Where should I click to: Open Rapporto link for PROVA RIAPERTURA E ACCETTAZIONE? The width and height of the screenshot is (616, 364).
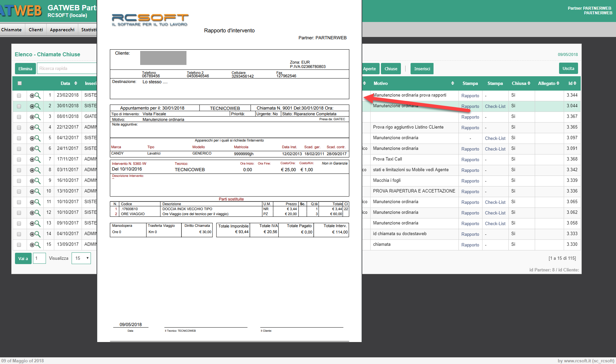pos(470,191)
